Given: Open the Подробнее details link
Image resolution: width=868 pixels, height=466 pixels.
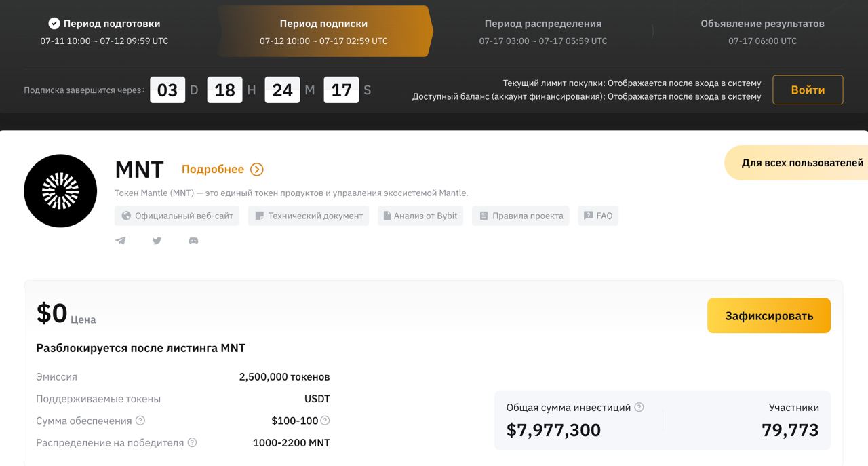Looking at the screenshot, I should 212,170.
